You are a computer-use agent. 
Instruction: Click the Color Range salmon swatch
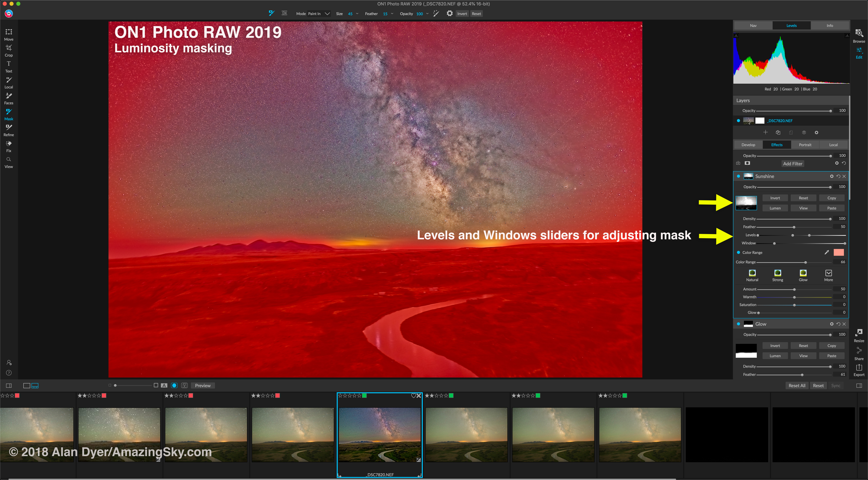[838, 253]
